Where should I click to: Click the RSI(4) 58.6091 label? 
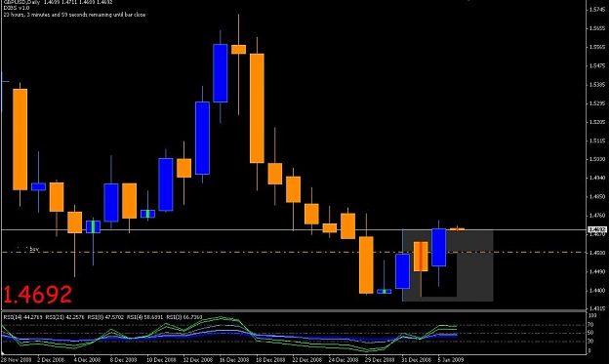[x=145, y=317]
